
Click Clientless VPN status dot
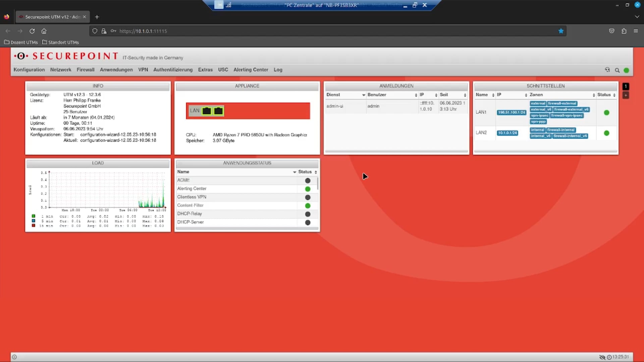308,197
